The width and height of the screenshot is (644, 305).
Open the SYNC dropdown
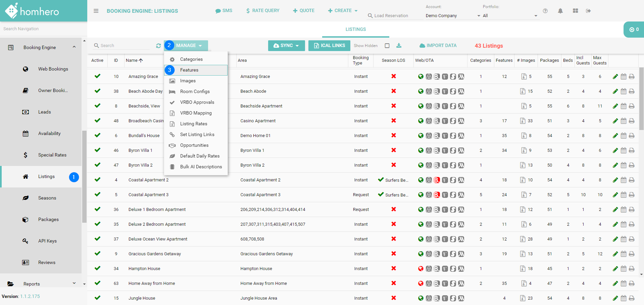(286, 46)
